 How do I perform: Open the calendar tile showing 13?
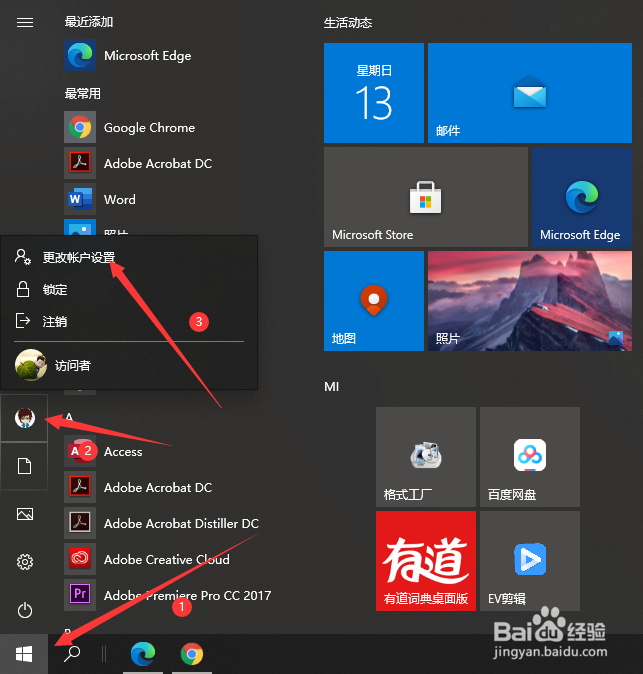[374, 93]
